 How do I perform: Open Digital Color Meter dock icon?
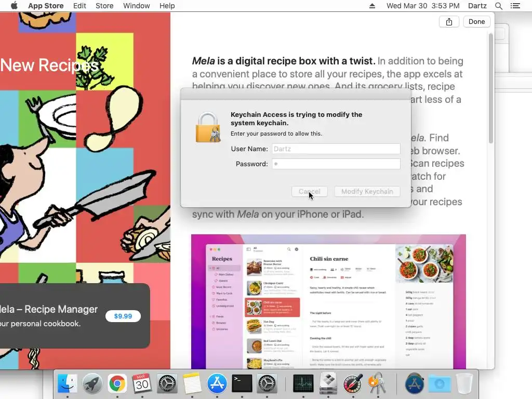click(x=353, y=383)
